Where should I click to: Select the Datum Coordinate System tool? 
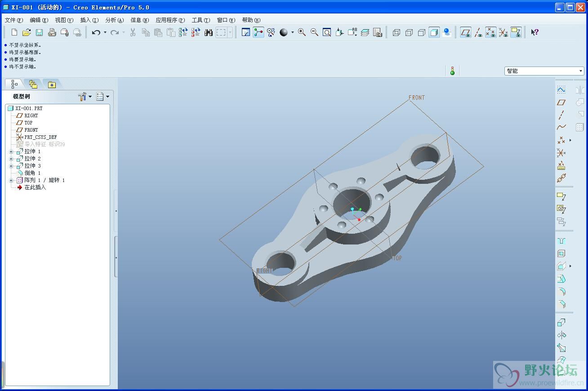click(561, 153)
